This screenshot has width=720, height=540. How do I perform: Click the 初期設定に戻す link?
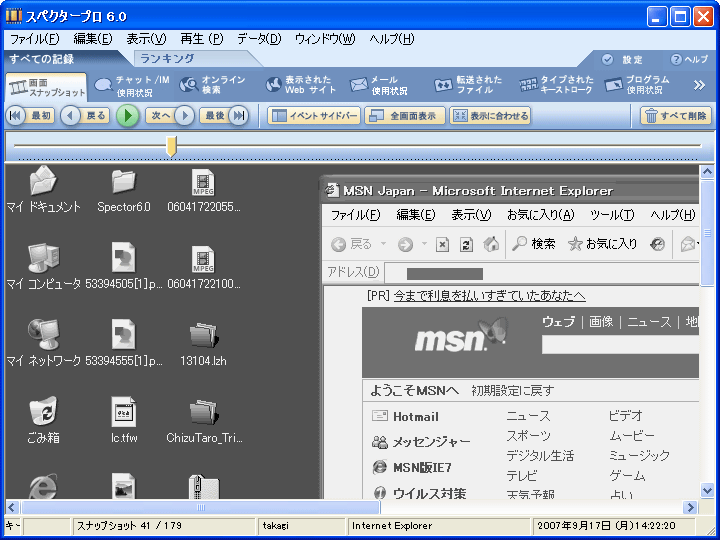tap(512, 391)
